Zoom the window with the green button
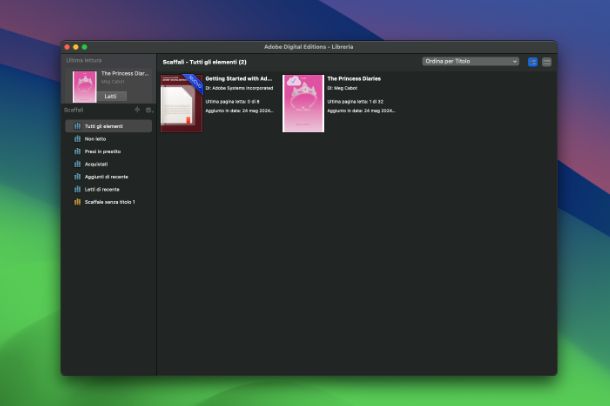The image size is (610, 406). [x=85, y=47]
